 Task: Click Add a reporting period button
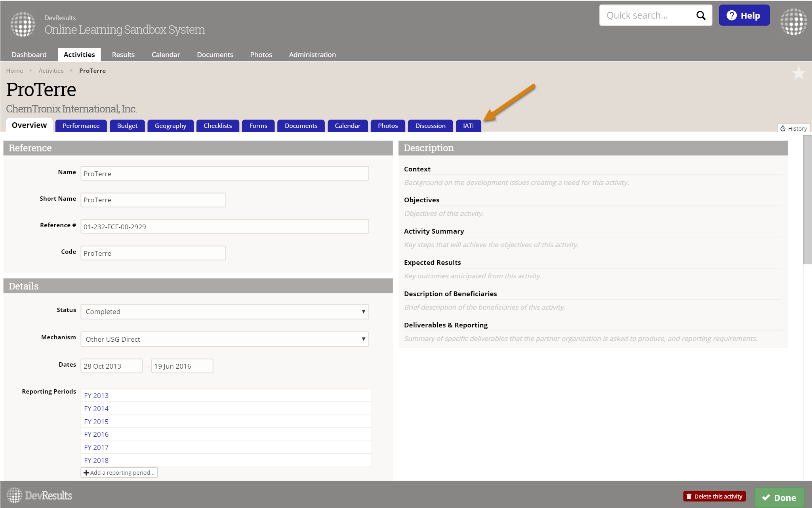(119, 473)
